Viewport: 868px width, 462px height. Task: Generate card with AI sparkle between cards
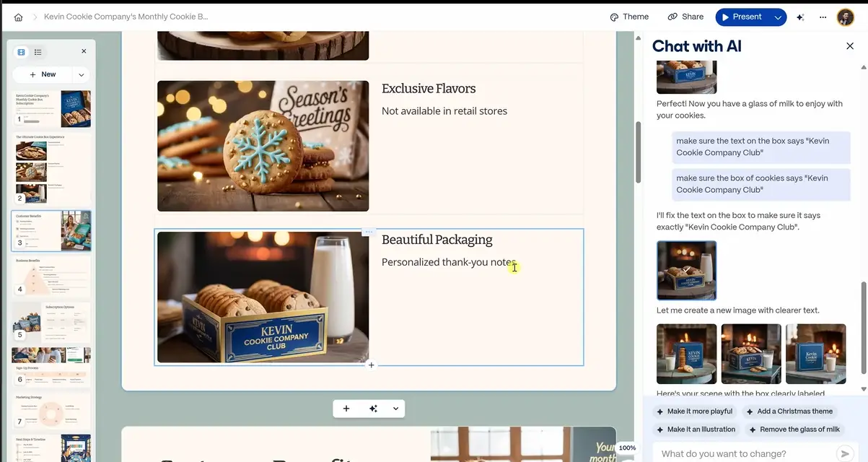tap(373, 409)
